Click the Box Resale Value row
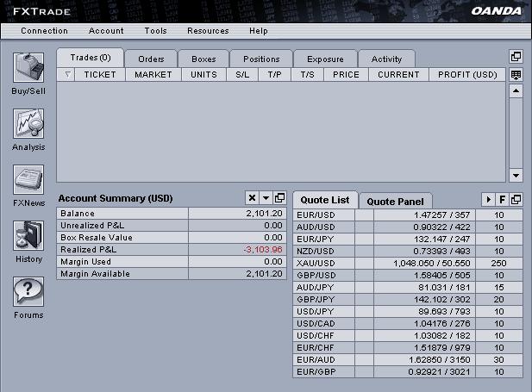Viewport: 532px width, 392px height. click(172, 238)
